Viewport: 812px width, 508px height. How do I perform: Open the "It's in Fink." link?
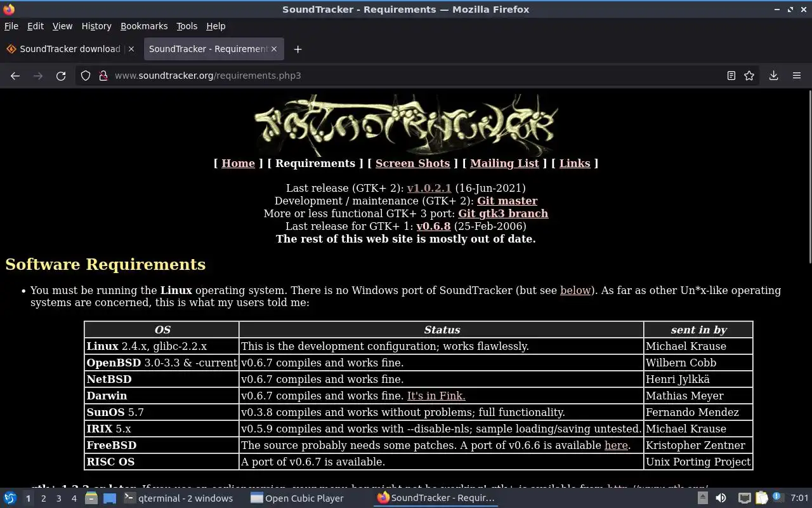click(436, 396)
